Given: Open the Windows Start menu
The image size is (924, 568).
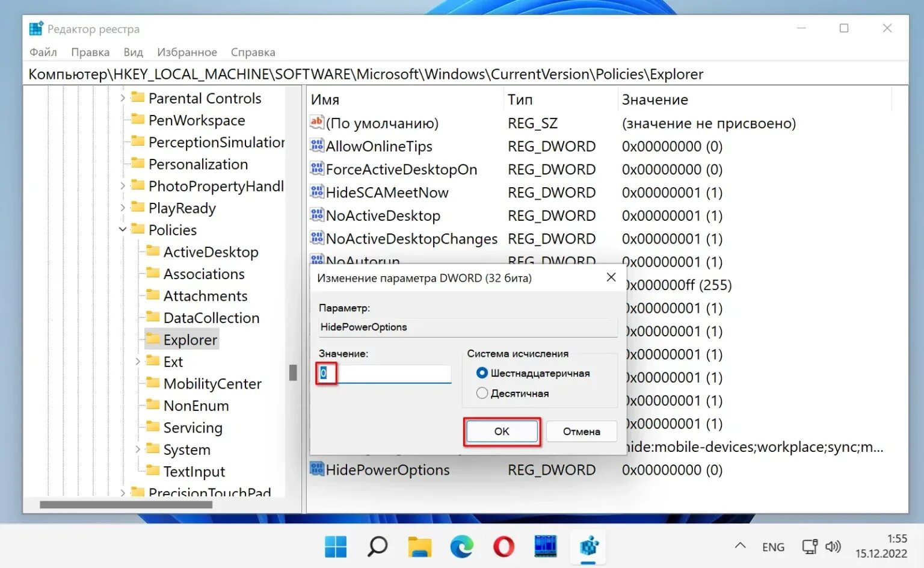Looking at the screenshot, I should coord(336,546).
